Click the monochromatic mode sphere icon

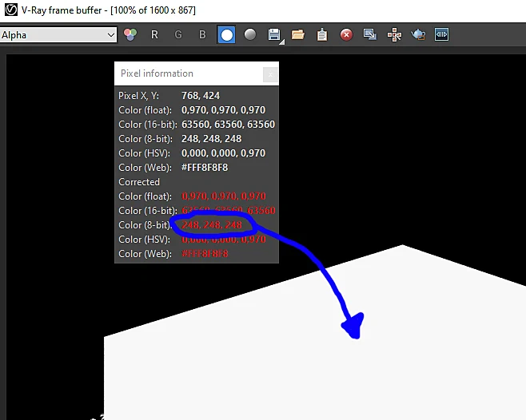click(250, 34)
